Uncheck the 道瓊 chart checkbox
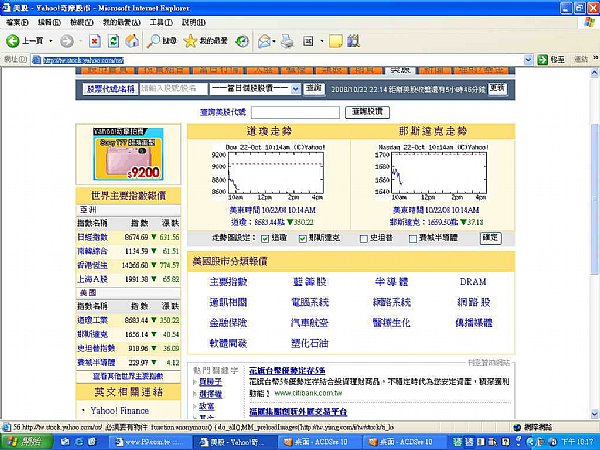 pos(264,238)
